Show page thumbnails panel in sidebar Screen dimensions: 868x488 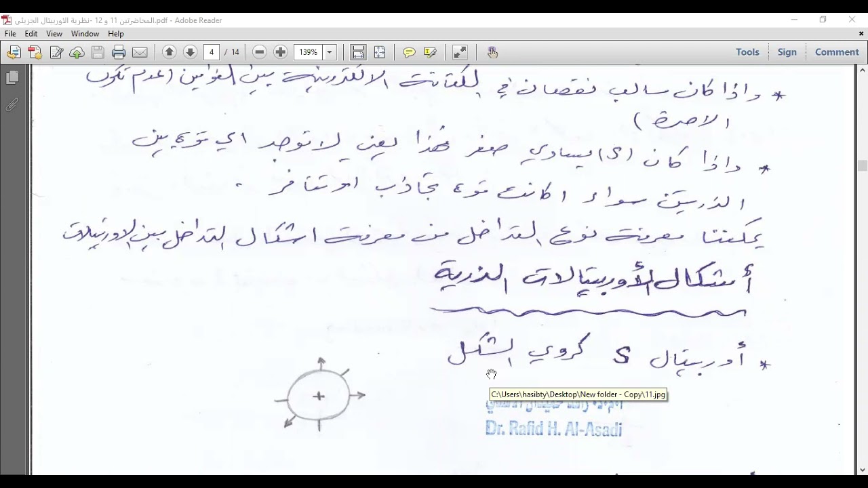coord(12,78)
